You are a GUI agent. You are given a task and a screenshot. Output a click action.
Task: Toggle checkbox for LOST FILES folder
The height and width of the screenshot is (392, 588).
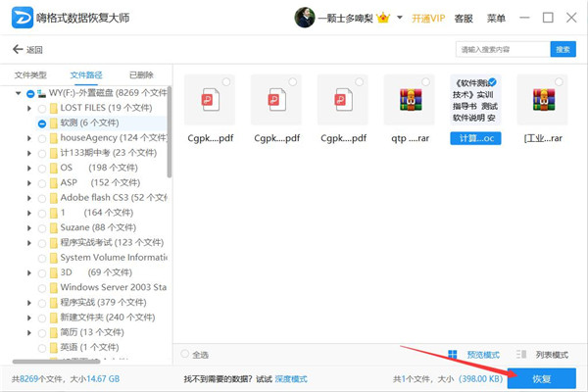point(42,108)
